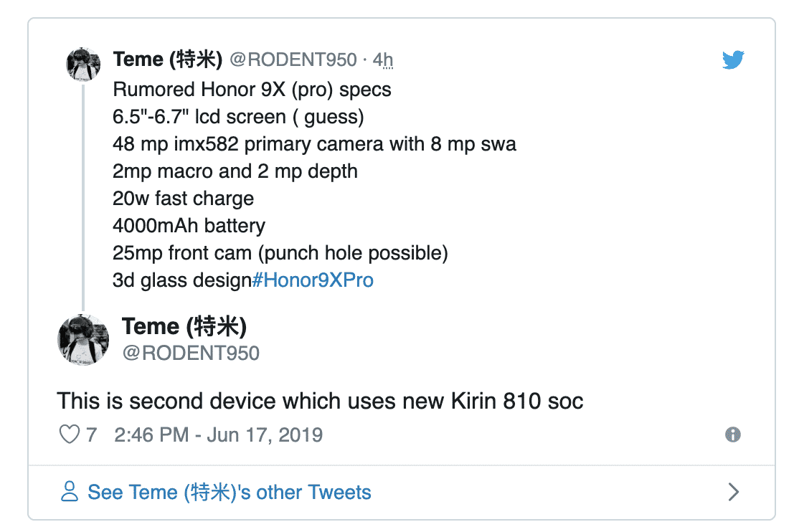Click the 25mp front cam text line

[x=280, y=253]
